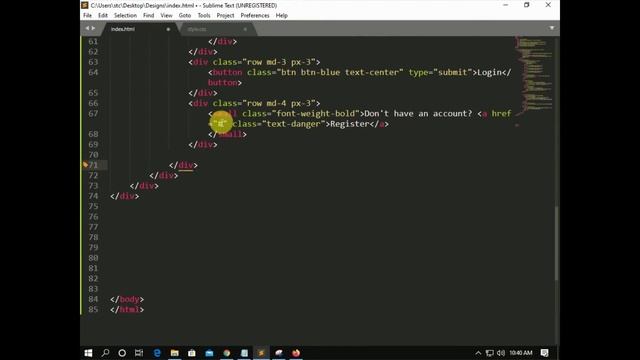The image size is (640, 360).
Task: Open the Project menu
Action: tap(225, 16)
